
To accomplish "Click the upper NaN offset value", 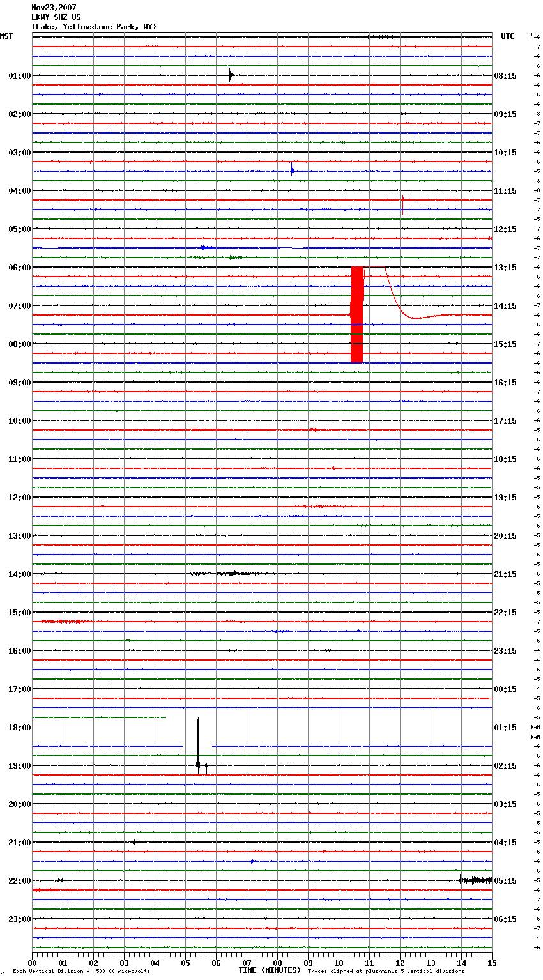I will tap(535, 728).
